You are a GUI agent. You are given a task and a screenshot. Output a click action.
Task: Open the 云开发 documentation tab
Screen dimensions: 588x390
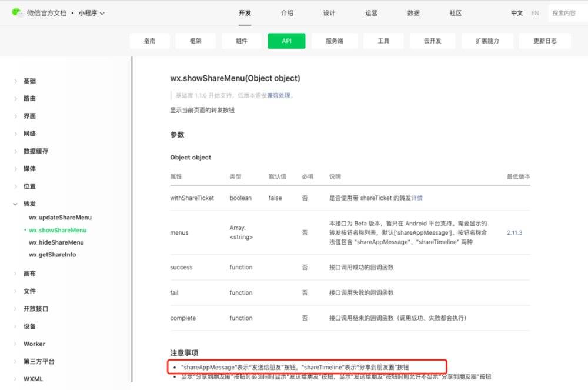tap(433, 41)
